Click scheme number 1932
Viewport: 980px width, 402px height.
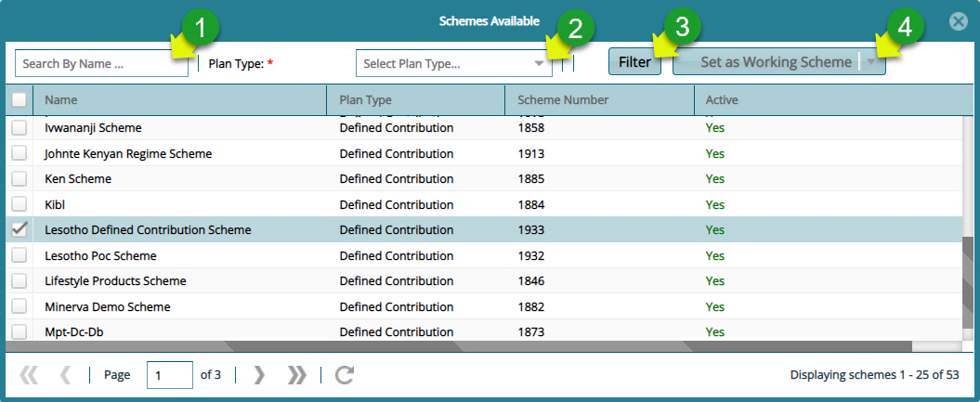(531, 256)
